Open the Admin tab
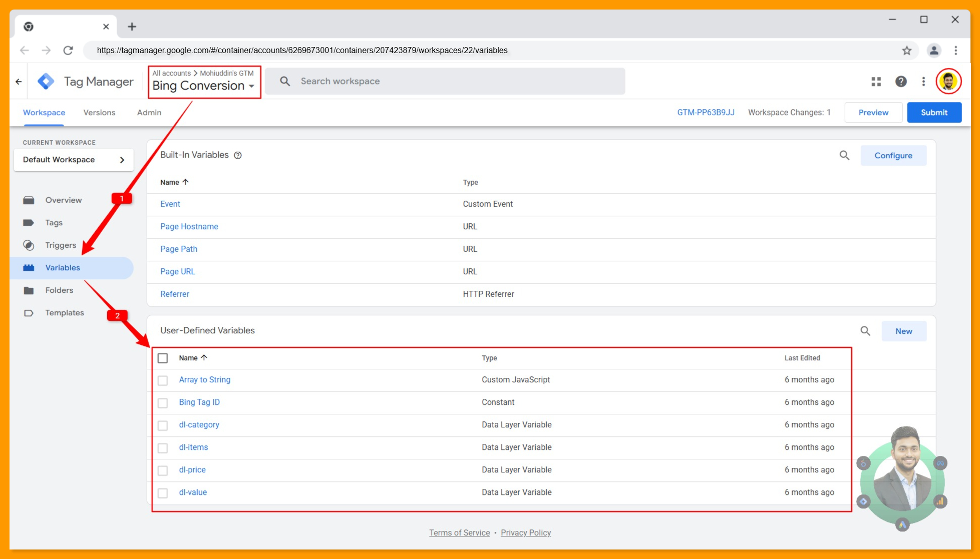 [x=148, y=112]
